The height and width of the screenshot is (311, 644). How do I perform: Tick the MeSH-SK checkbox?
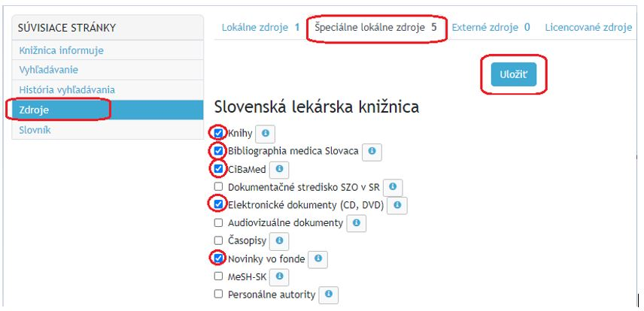[x=218, y=276]
